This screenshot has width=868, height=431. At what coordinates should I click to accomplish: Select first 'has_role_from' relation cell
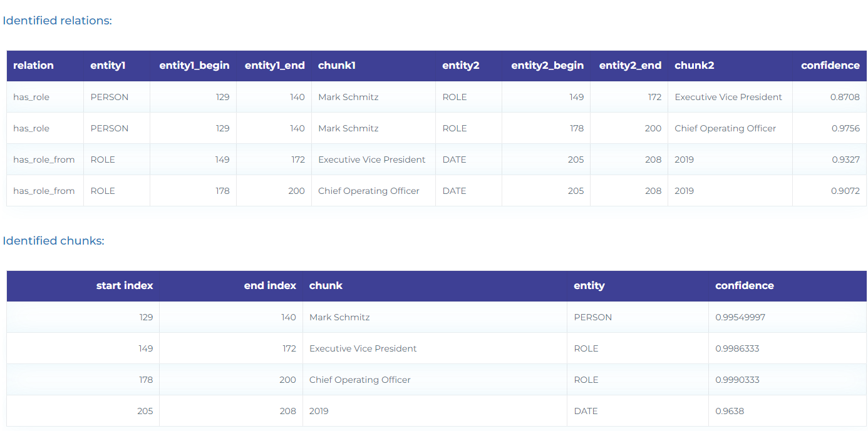click(44, 160)
